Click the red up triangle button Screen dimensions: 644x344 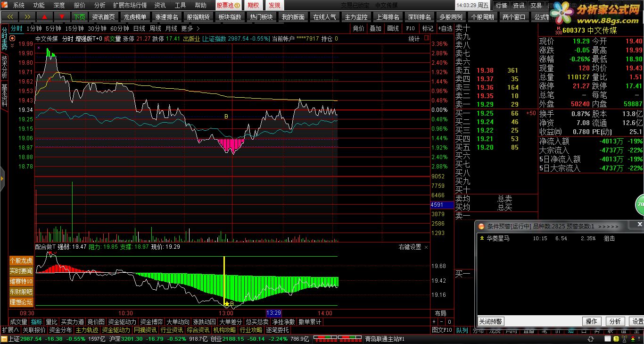44,17
